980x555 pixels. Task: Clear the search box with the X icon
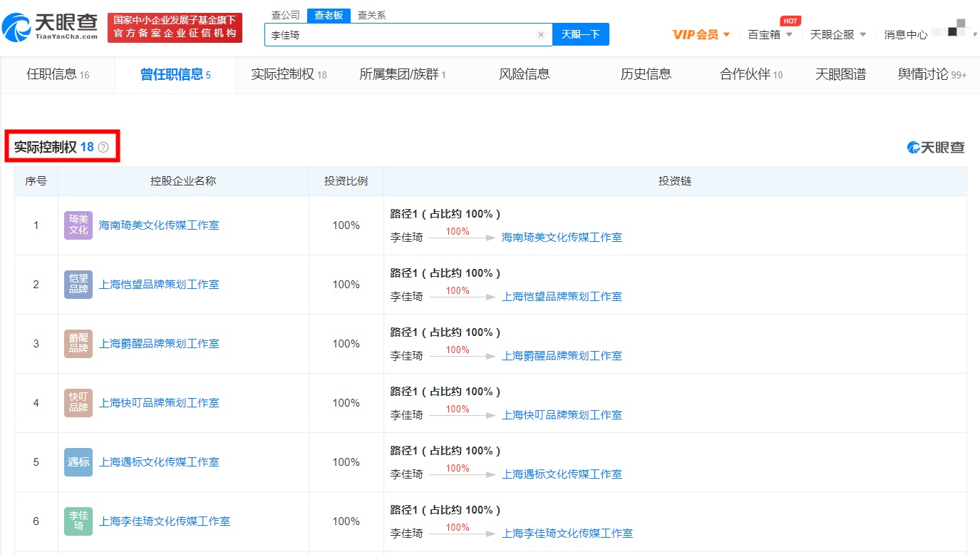click(x=540, y=34)
